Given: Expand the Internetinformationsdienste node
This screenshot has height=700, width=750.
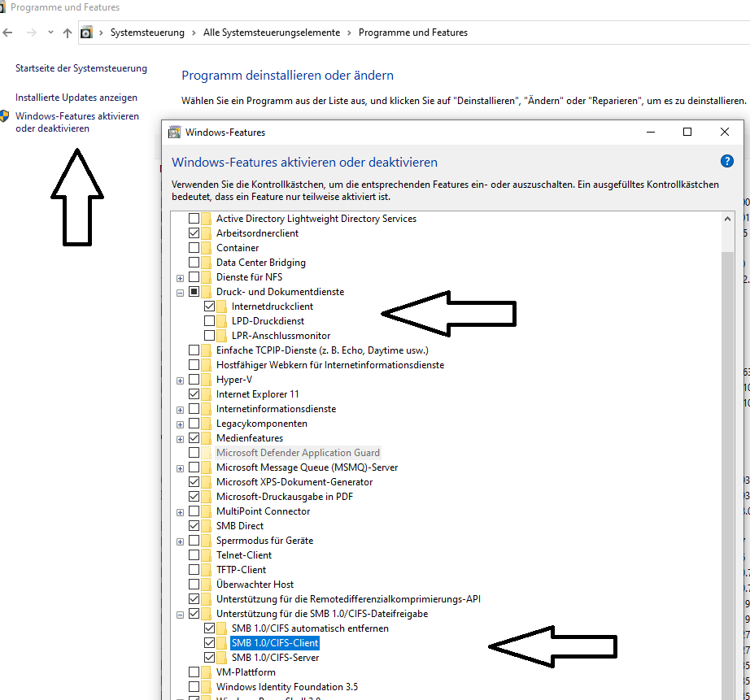Looking at the screenshot, I should pyautogui.click(x=180, y=411).
